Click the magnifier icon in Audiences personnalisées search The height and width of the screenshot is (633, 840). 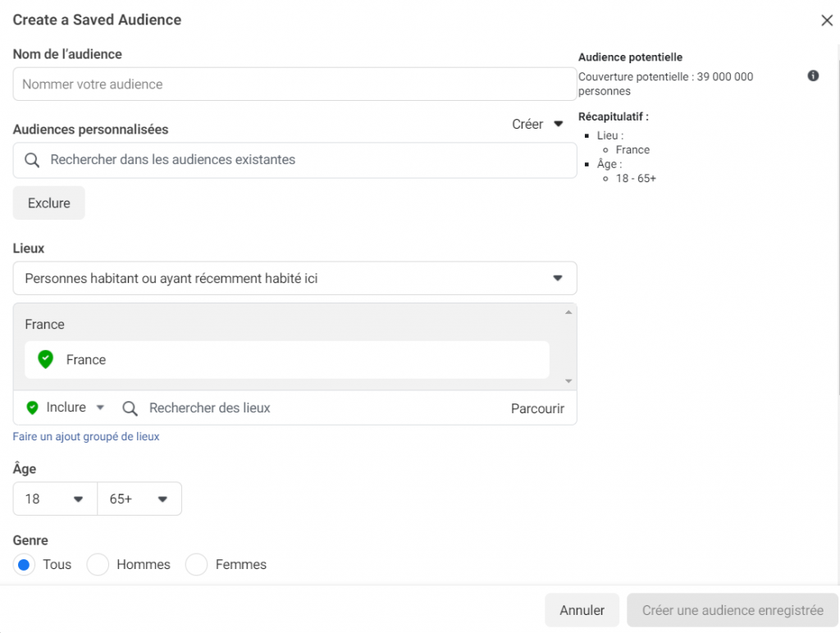(32, 161)
